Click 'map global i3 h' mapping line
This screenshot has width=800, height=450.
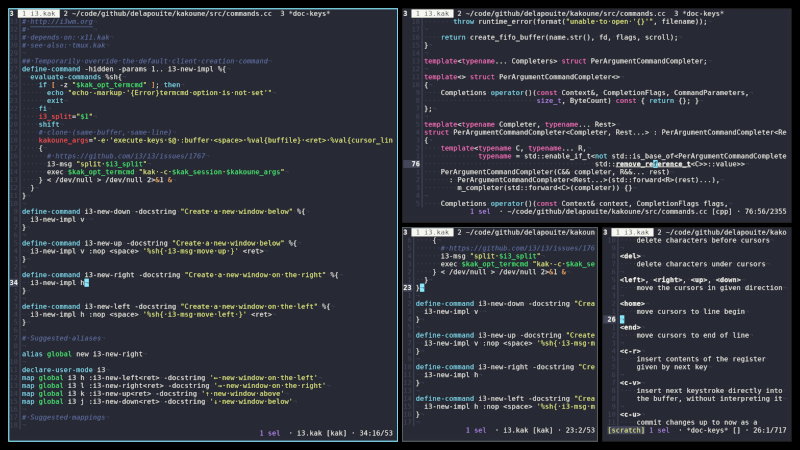point(169,378)
